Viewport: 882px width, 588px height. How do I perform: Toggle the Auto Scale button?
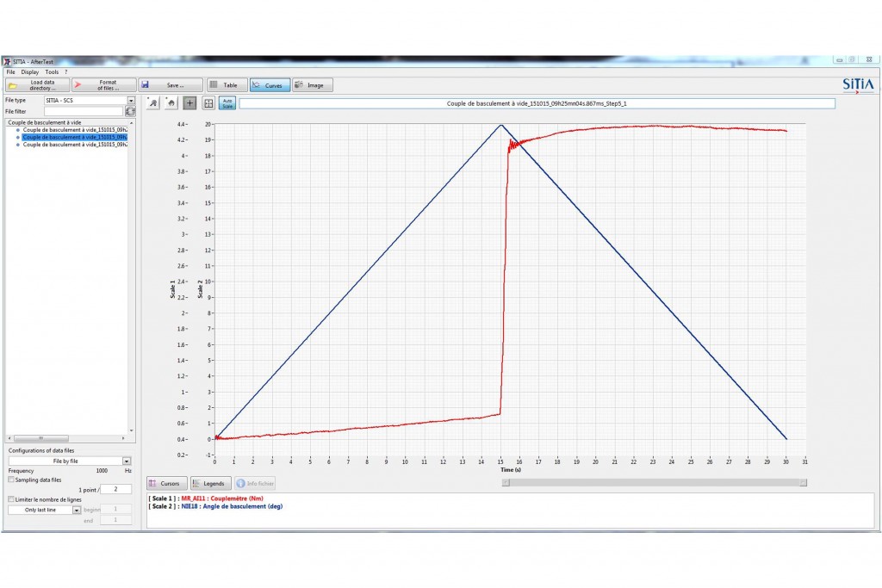(x=227, y=103)
